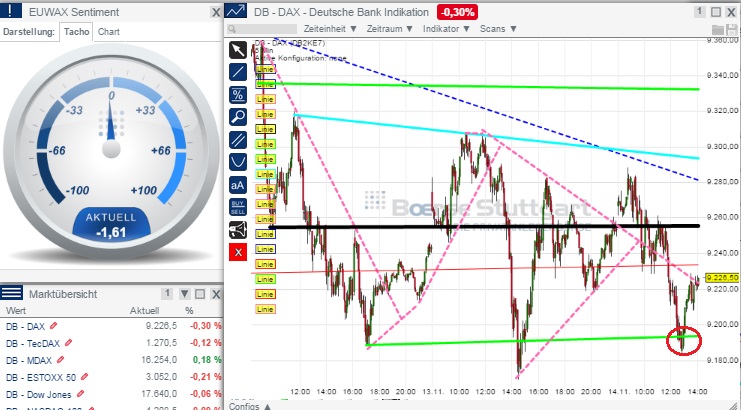Click the black-bordered Linie label
The height and width of the screenshot is (410, 741).
coord(265,129)
